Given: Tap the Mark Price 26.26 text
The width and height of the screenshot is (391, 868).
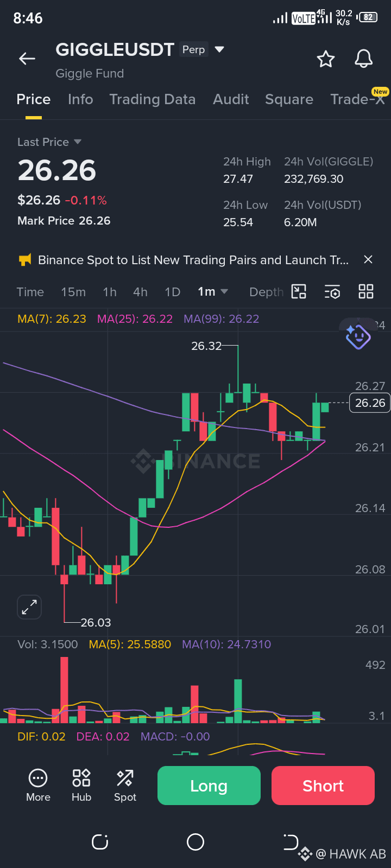Looking at the screenshot, I should (64, 221).
